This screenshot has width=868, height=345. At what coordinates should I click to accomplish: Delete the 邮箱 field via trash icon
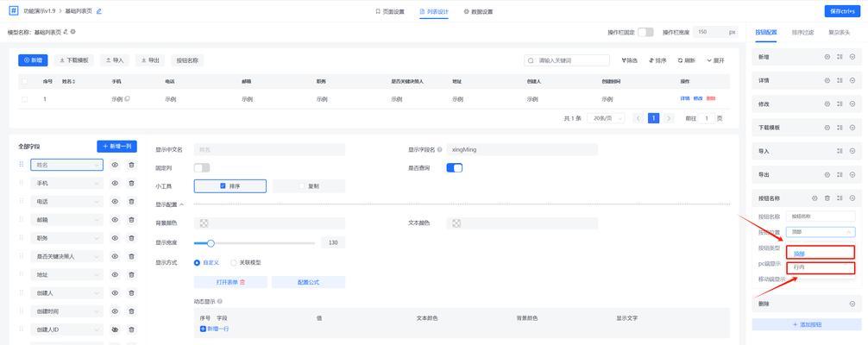pos(131,220)
